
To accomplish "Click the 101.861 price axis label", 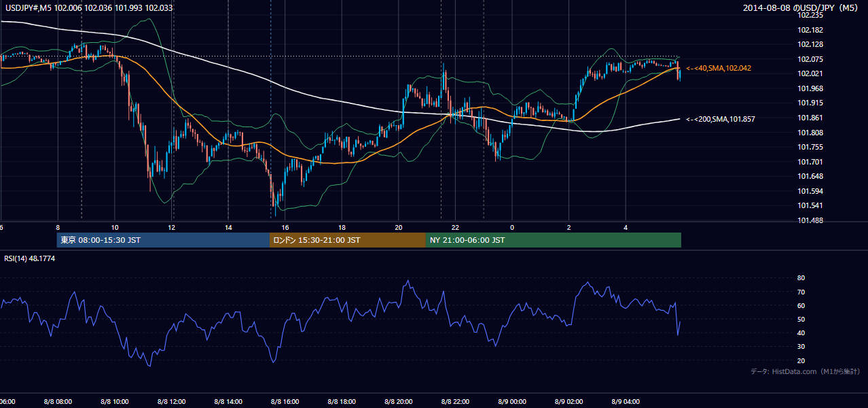I will point(812,118).
